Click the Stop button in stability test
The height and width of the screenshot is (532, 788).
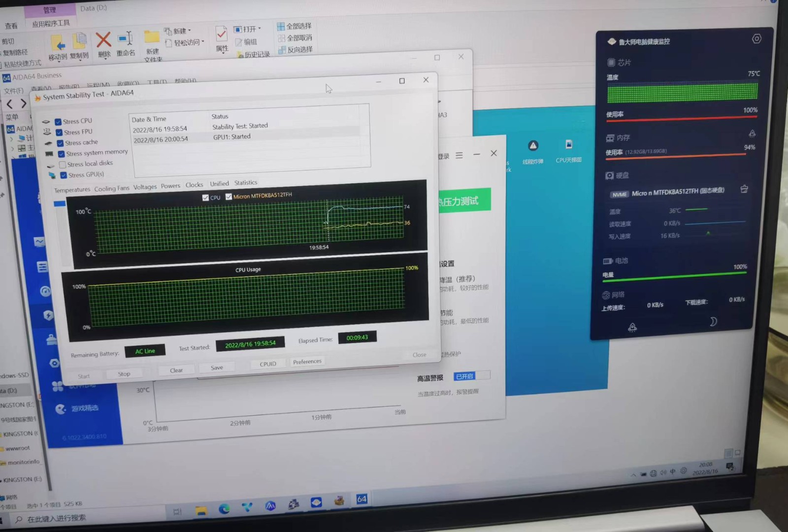pyautogui.click(x=124, y=374)
